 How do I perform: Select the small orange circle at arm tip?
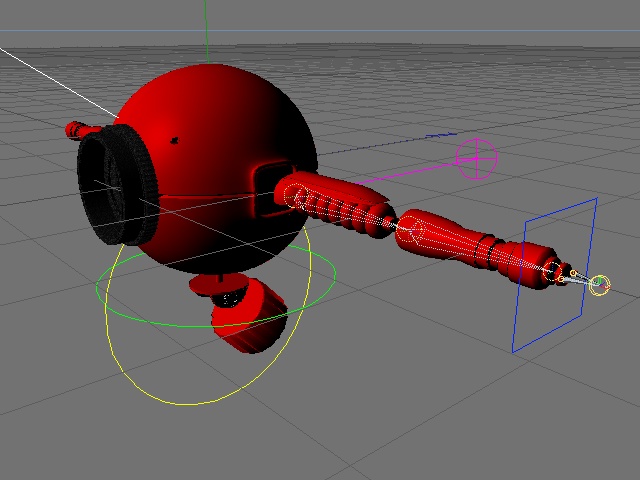tap(600, 285)
